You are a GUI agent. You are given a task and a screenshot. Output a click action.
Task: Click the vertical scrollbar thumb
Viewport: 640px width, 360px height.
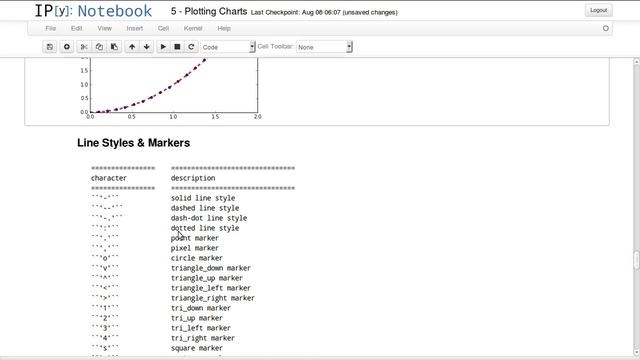pyautogui.click(x=636, y=260)
